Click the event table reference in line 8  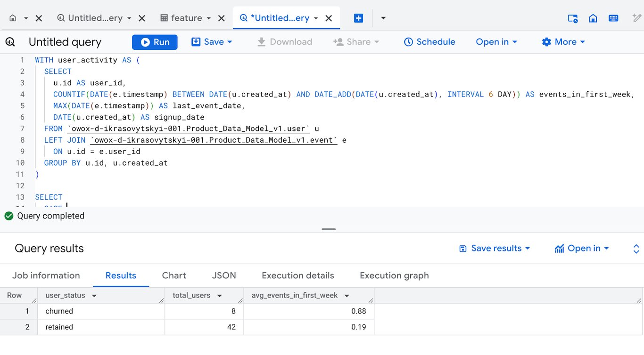tap(214, 140)
